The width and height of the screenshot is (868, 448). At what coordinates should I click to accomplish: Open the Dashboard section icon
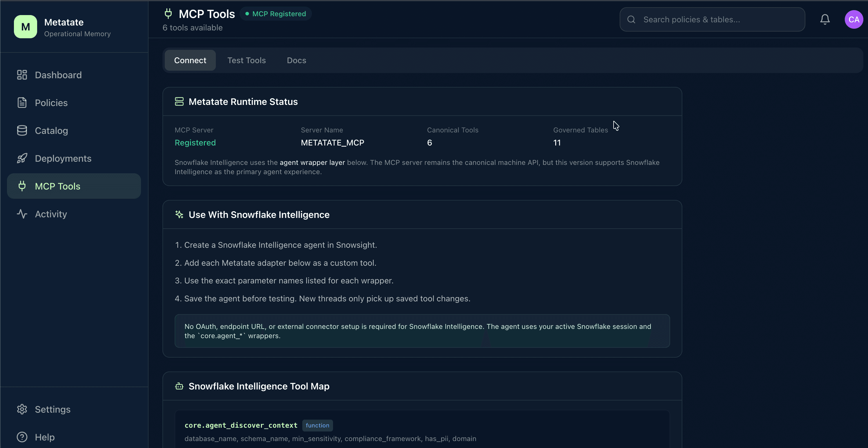[x=22, y=75]
